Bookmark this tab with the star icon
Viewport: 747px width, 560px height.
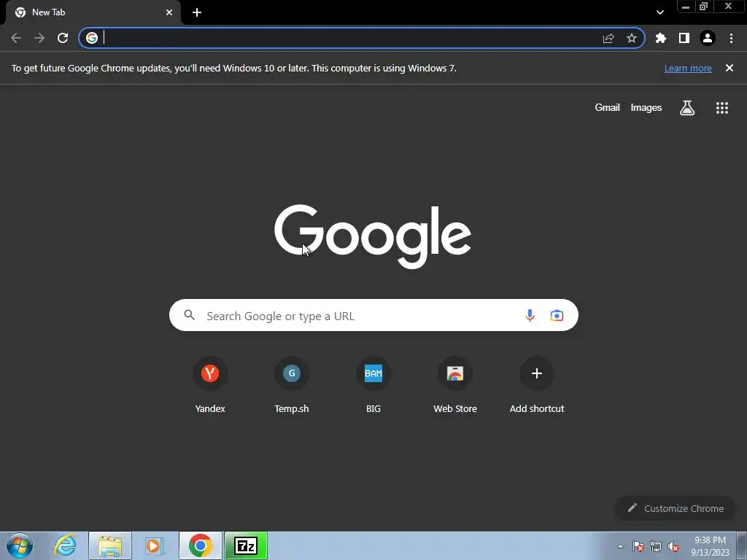click(x=632, y=38)
